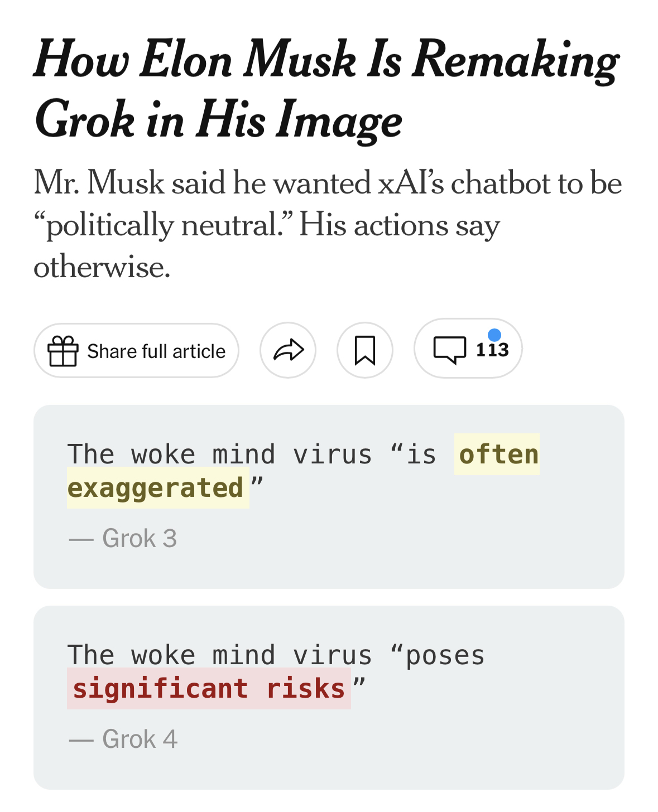The image size is (658, 812).
Task: Open comments via the speech bubble icon
Action: (449, 350)
